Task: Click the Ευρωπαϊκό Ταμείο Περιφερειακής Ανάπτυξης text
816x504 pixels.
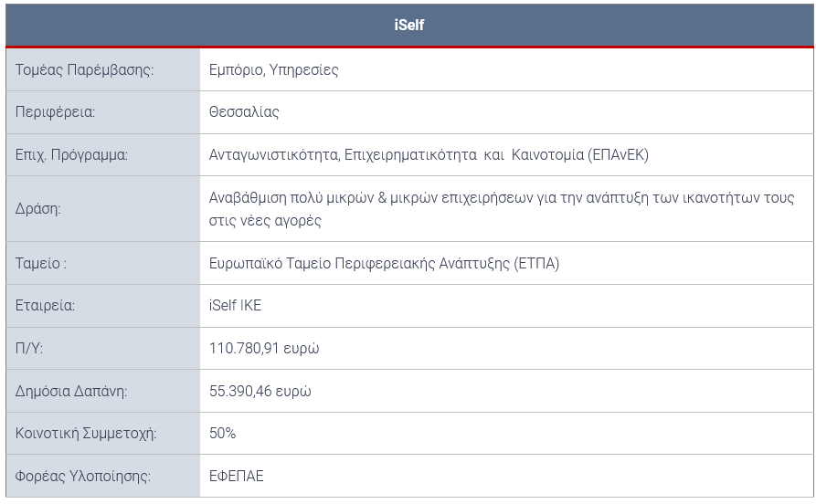Action: (384, 263)
